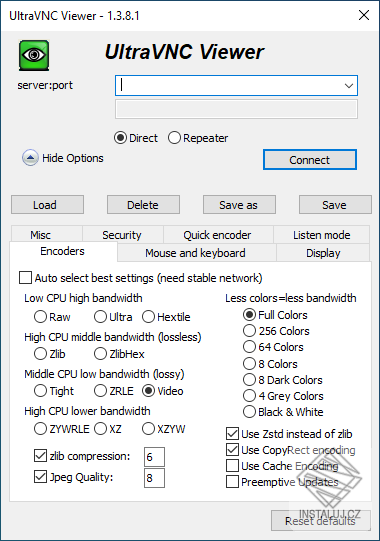Select 8 Dark Colors radio button
The width and height of the screenshot is (380, 541).
point(249,380)
